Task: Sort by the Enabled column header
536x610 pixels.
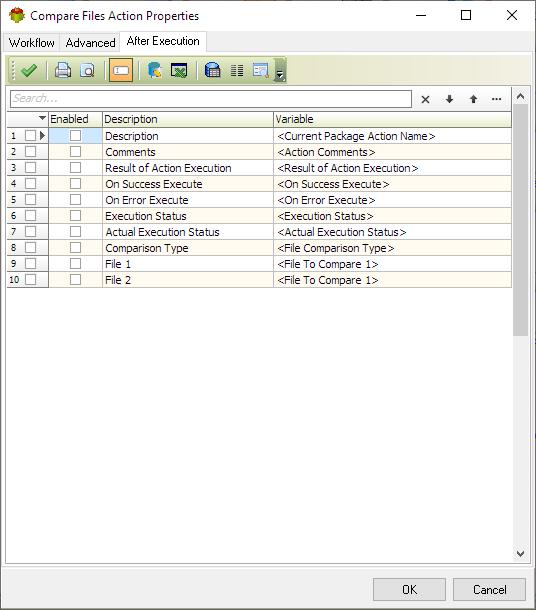Action: click(x=75, y=119)
